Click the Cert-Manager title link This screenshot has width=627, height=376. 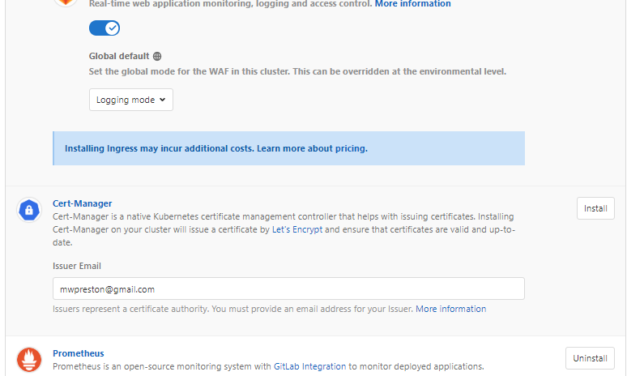tap(82, 204)
